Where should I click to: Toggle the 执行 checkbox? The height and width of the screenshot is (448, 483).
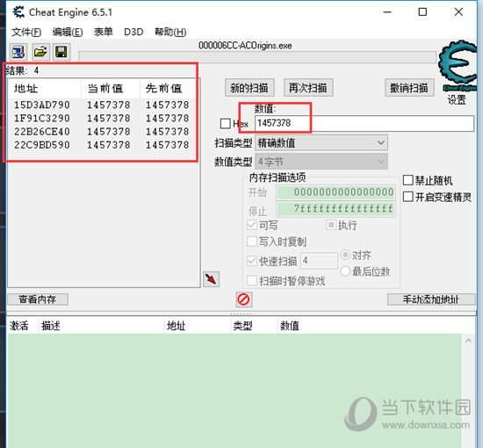click(331, 225)
